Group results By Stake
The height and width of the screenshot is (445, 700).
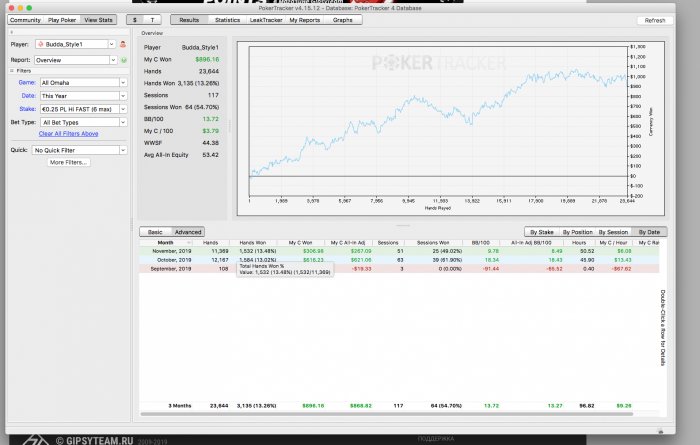coord(542,232)
